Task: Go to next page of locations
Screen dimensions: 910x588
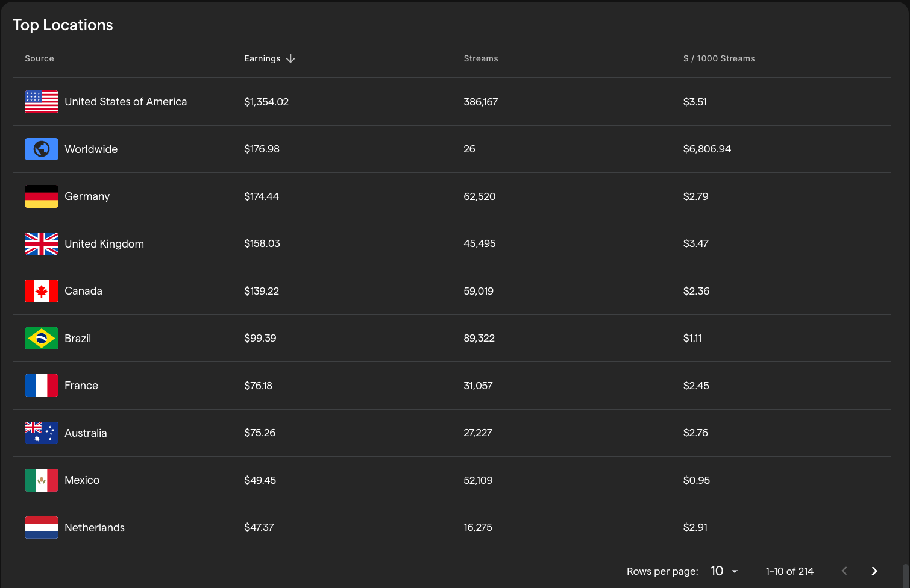Action: [x=874, y=571]
